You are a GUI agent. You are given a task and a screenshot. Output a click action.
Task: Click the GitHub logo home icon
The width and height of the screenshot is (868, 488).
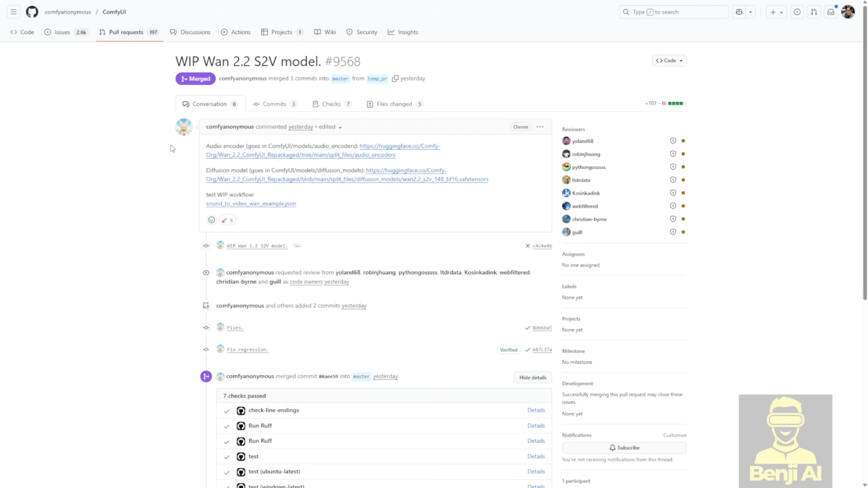pyautogui.click(x=32, y=12)
